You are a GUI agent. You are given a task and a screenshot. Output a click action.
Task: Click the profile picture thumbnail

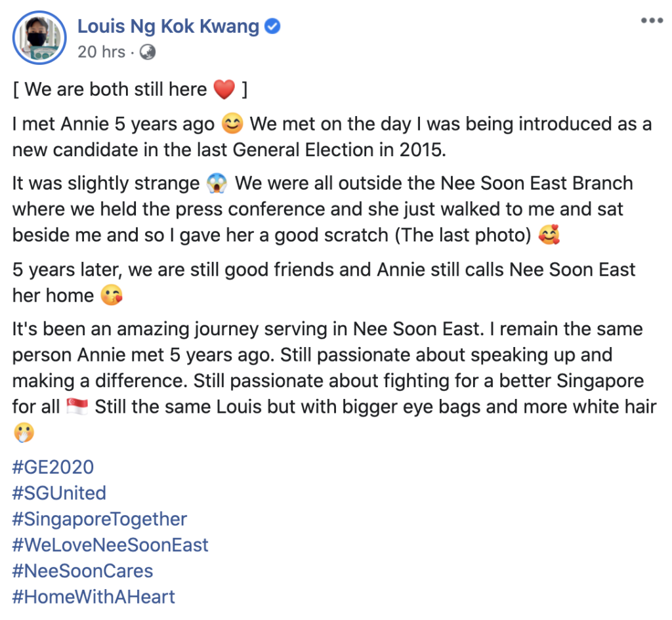(x=39, y=37)
